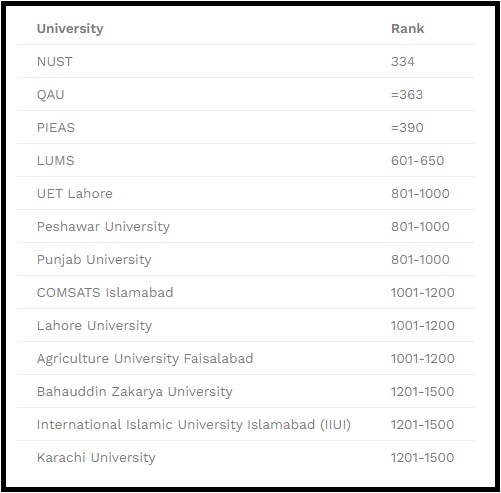The width and height of the screenshot is (501, 493).
Task: Select the Karachi University entry
Action: click(96, 458)
